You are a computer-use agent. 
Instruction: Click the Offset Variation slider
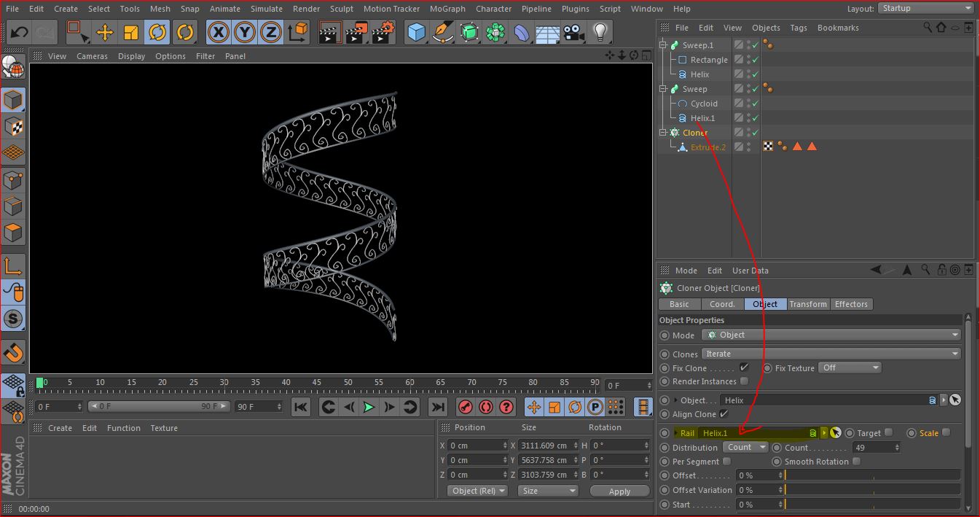(871, 490)
